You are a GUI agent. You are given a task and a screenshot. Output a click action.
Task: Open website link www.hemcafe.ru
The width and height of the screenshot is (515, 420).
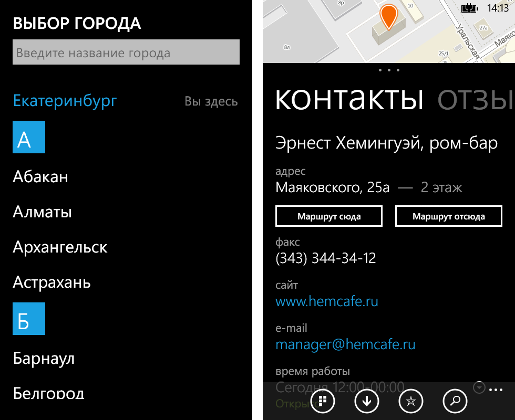(327, 301)
